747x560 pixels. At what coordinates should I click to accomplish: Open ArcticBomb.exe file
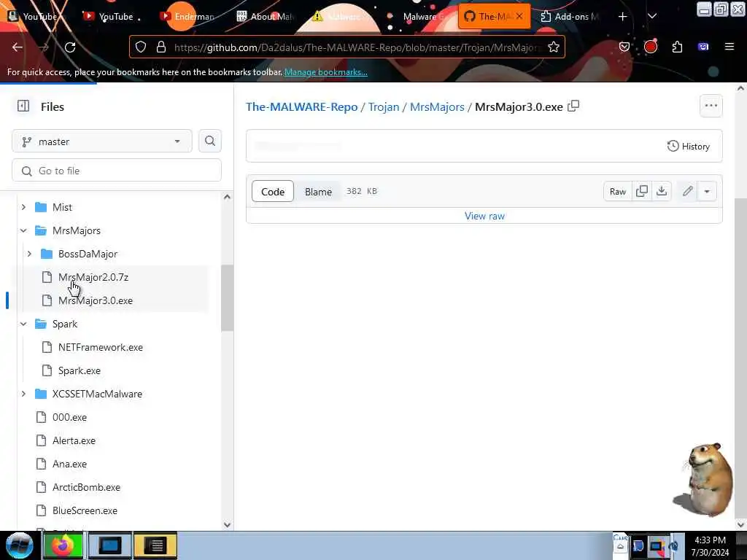86,487
